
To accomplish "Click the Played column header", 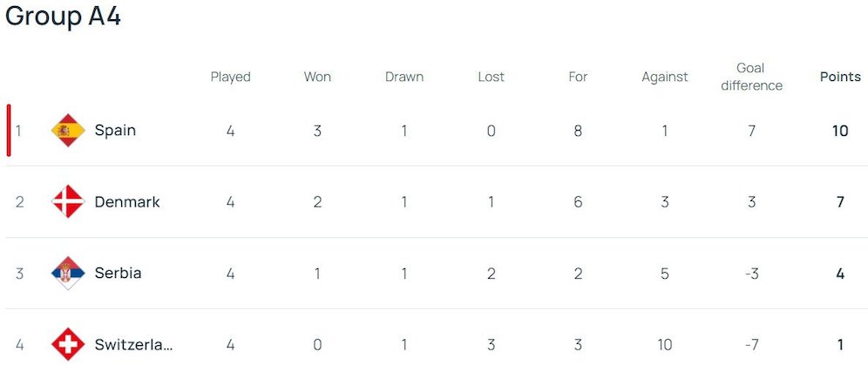I will [230, 77].
